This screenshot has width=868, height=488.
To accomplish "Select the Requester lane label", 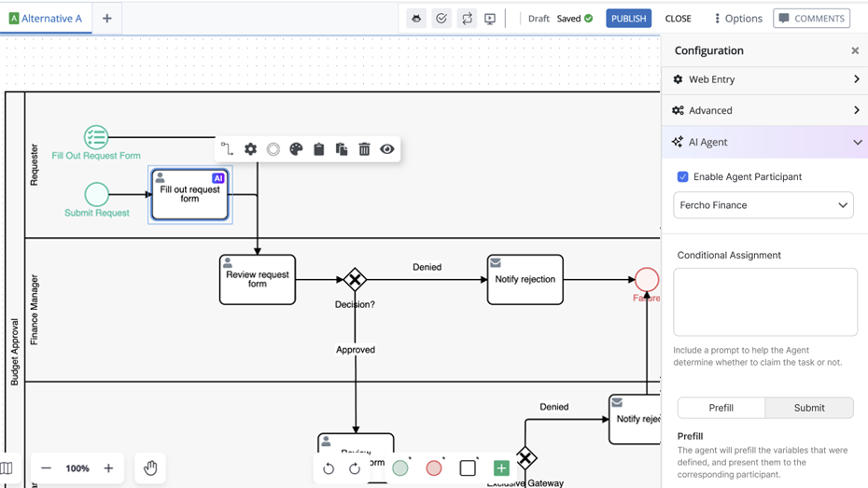I will (35, 165).
